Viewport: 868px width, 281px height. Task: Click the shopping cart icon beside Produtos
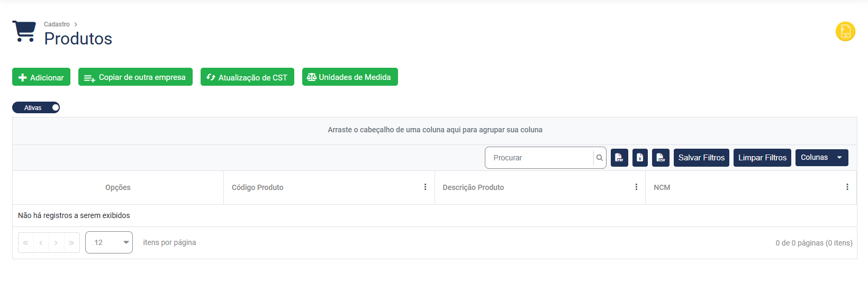tap(24, 31)
